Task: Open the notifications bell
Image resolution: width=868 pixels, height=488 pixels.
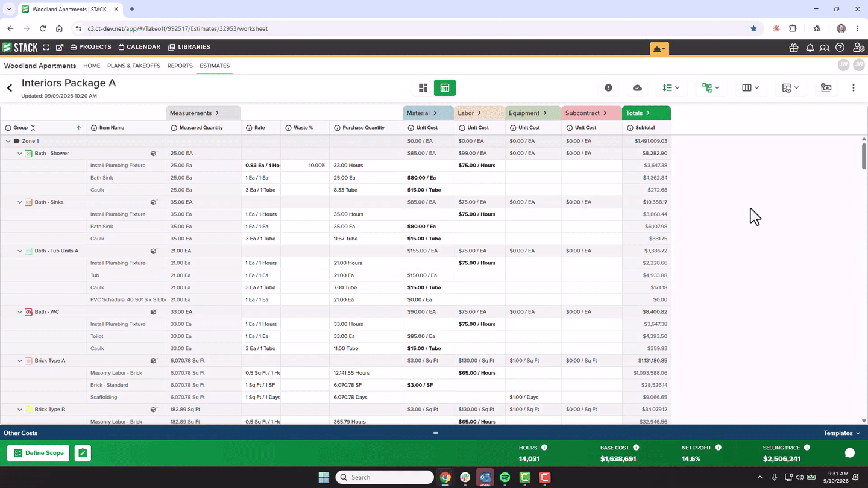Action: coord(810,48)
